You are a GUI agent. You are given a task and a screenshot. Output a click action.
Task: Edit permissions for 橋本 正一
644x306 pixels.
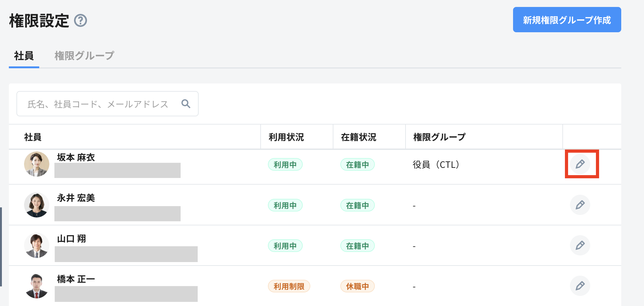580,286
